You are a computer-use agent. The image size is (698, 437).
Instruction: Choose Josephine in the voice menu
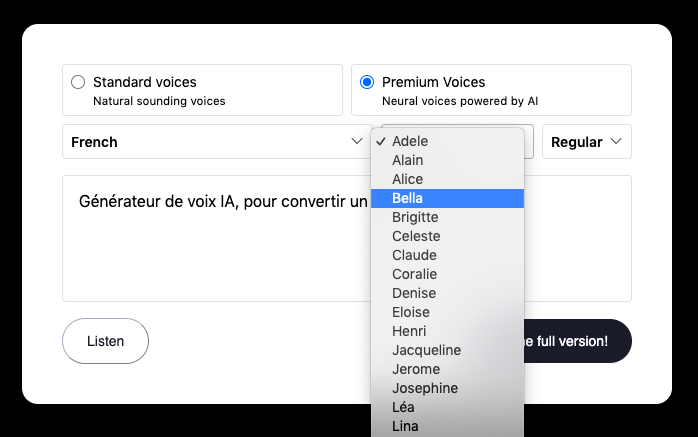pos(425,388)
